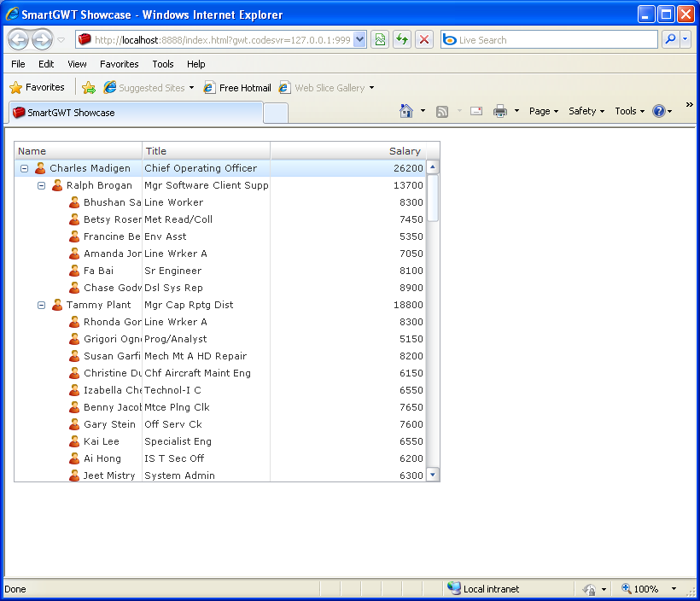
Task: Open the Safety dropdown menu
Action: pos(586,111)
